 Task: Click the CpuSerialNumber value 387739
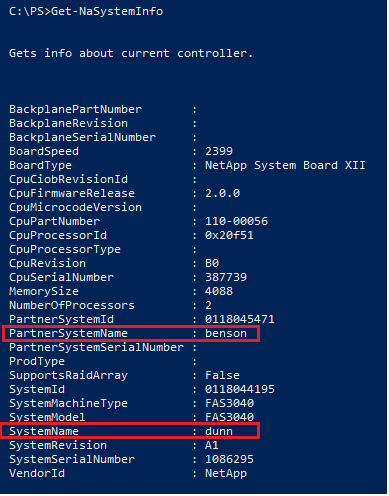[226, 277]
